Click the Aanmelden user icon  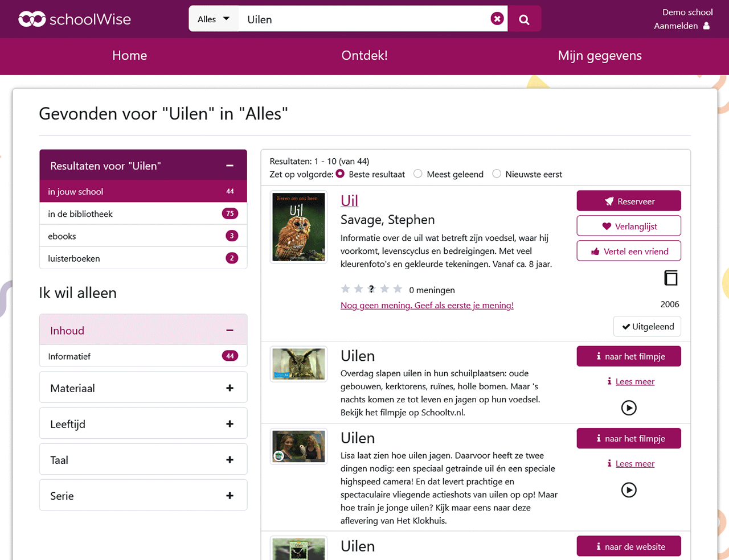pos(707,26)
